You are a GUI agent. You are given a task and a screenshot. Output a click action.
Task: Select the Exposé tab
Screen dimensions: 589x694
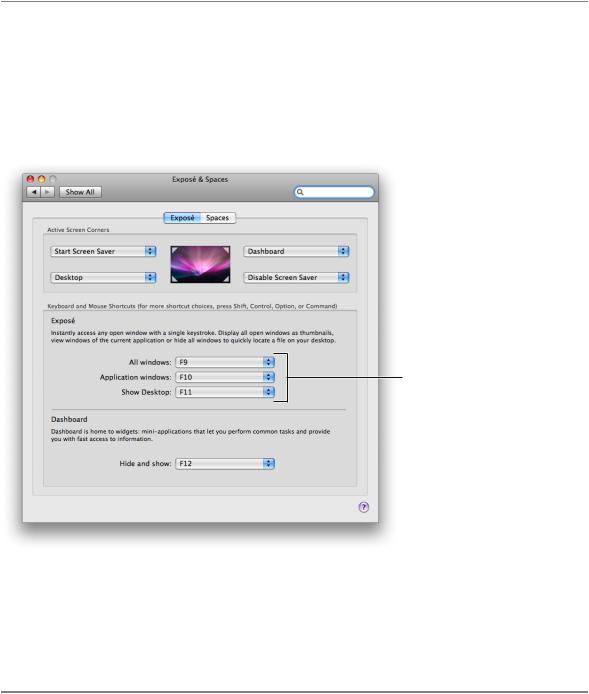point(182,218)
